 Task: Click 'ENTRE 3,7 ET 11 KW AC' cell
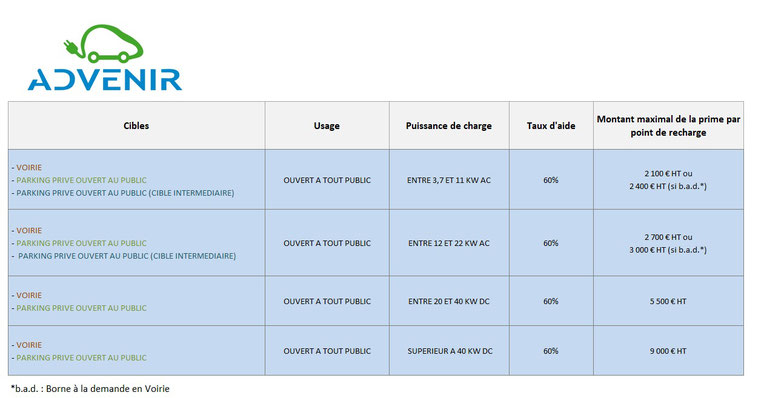(449, 180)
